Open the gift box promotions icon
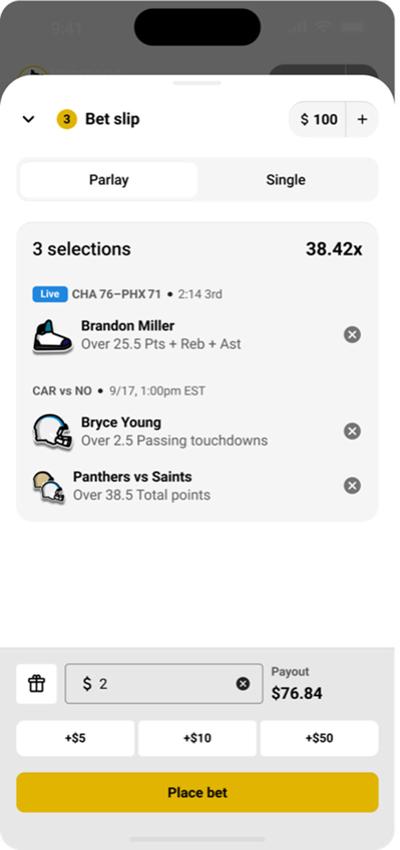Screen dimensions: 400x850 36,684
